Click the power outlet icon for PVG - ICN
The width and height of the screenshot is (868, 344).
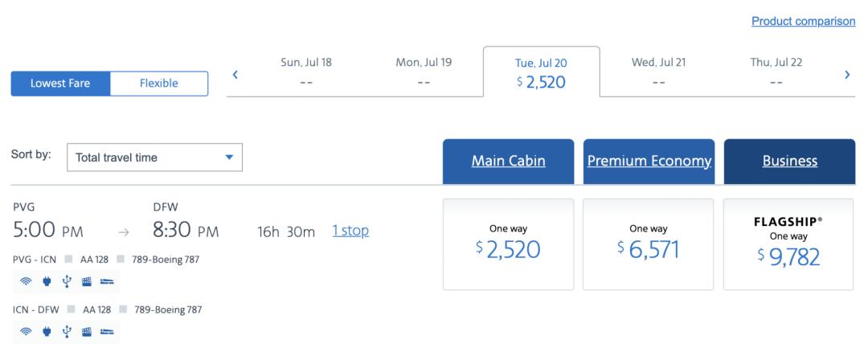click(x=46, y=281)
